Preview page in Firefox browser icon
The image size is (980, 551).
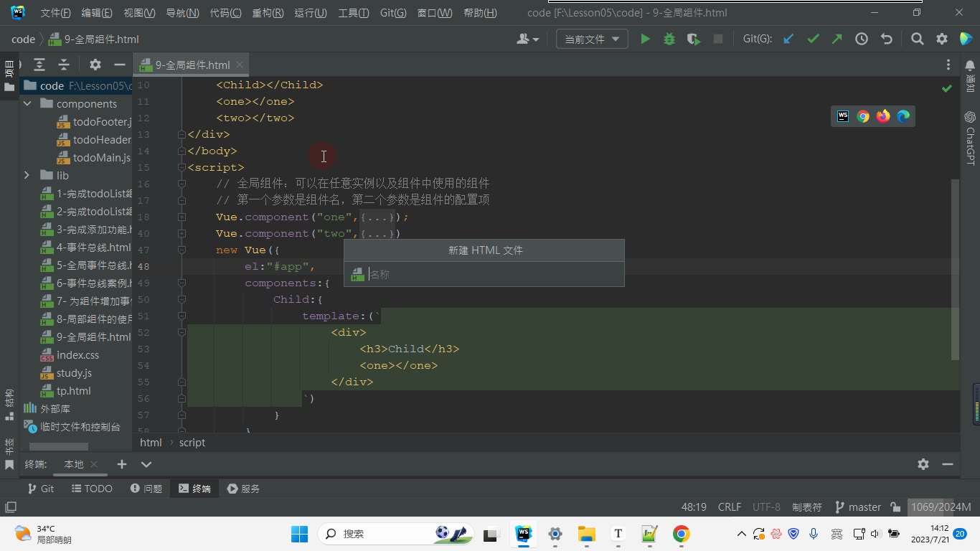883,116
